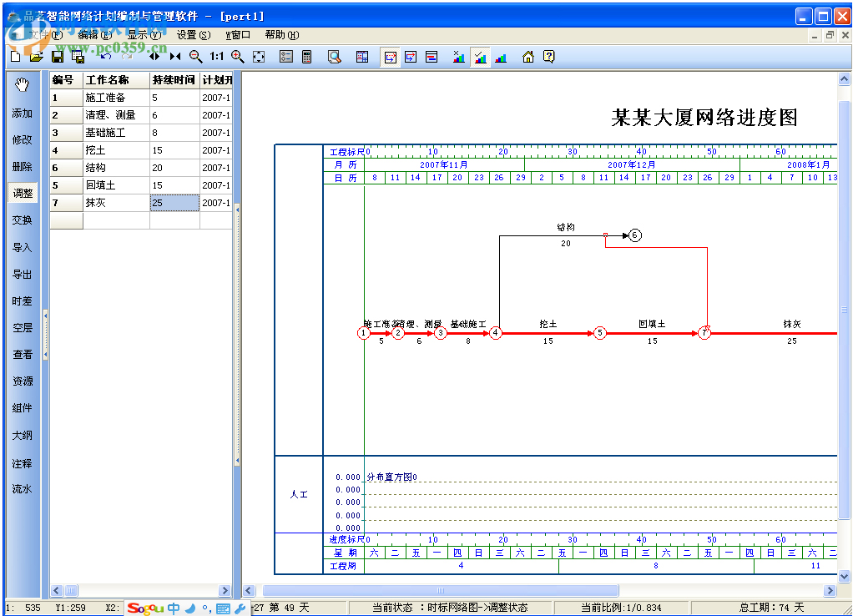The width and height of the screenshot is (853, 616).
Task: Click the 调整 sidebar button
Action: point(23,193)
